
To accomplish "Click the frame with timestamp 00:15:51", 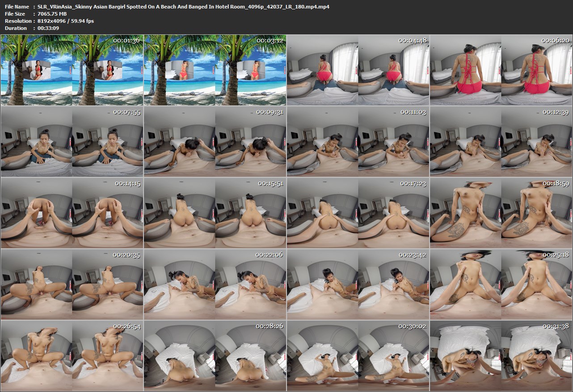I will (215, 213).
